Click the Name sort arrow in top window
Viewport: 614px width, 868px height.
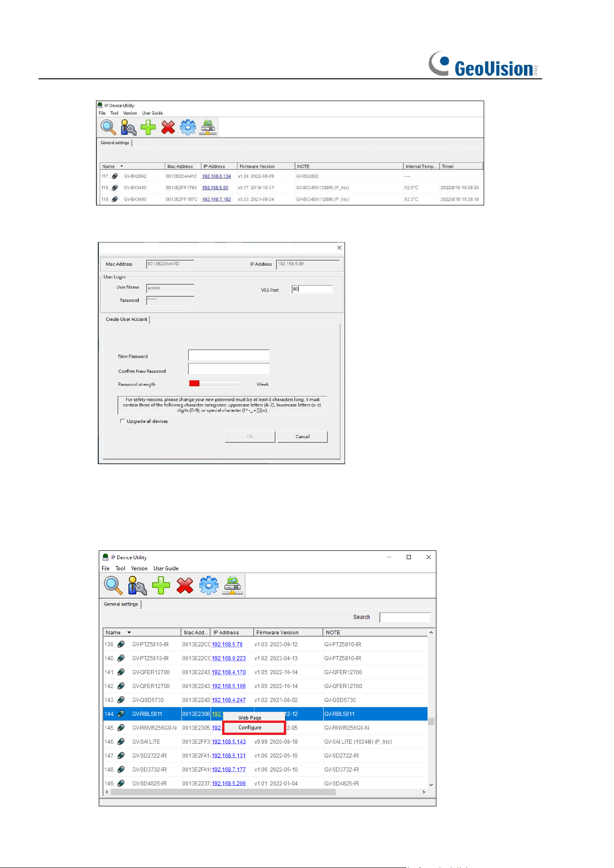[122, 166]
